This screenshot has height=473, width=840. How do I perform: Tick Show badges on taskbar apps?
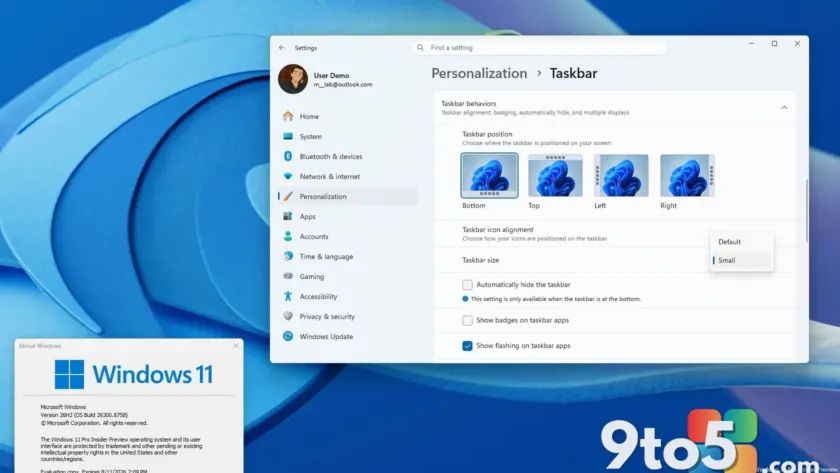tap(467, 320)
